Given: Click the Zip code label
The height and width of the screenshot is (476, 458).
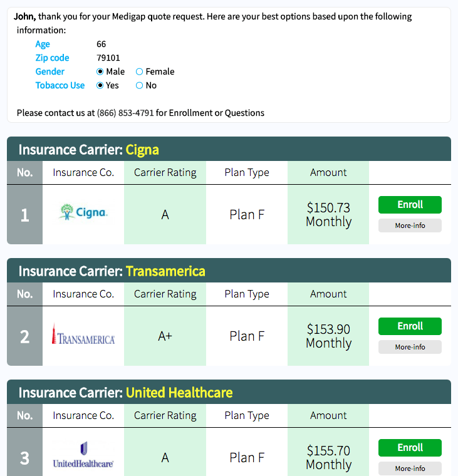Looking at the screenshot, I should [x=52, y=58].
